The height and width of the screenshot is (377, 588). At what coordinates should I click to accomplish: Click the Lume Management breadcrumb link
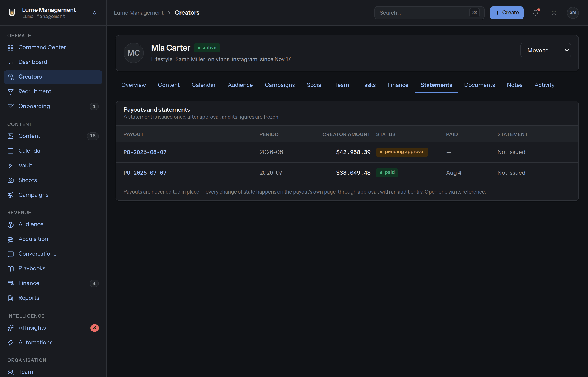click(x=139, y=13)
